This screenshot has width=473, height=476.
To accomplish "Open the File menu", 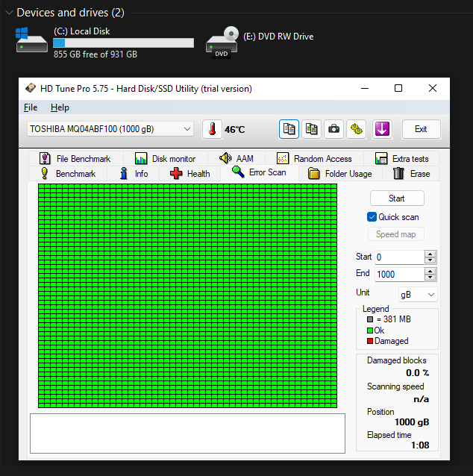I will click(x=31, y=107).
